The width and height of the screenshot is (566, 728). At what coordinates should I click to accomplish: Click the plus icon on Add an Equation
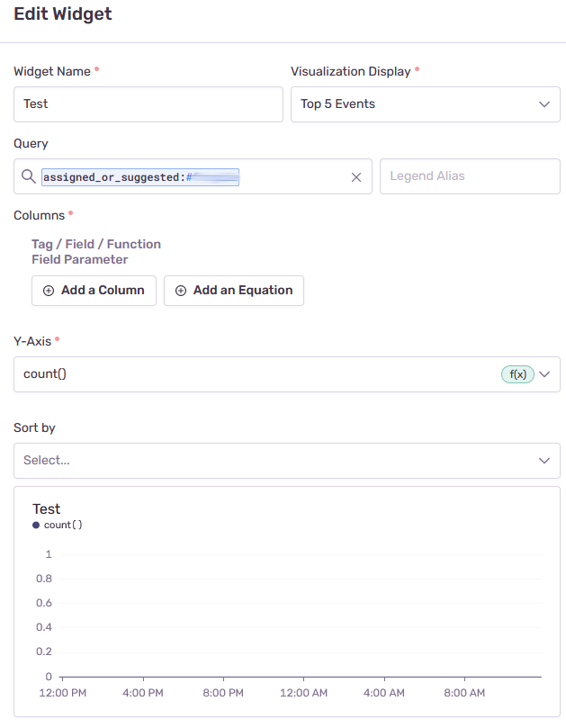pos(181,291)
